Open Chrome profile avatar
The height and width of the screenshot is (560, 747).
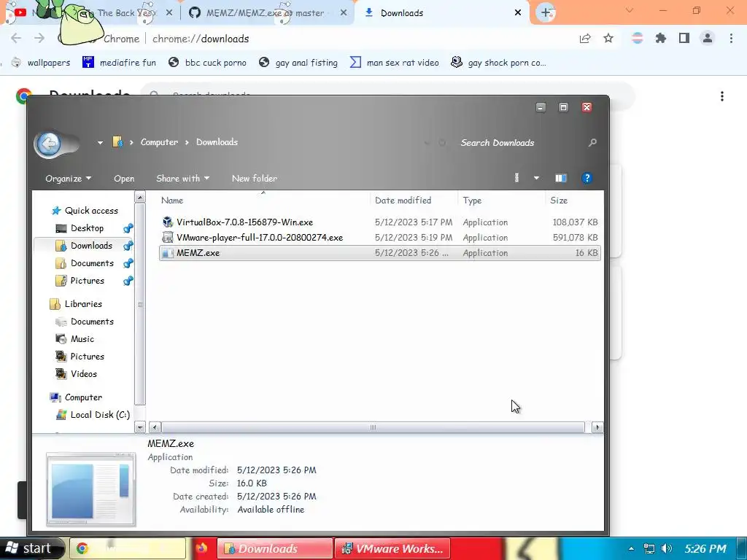(708, 38)
